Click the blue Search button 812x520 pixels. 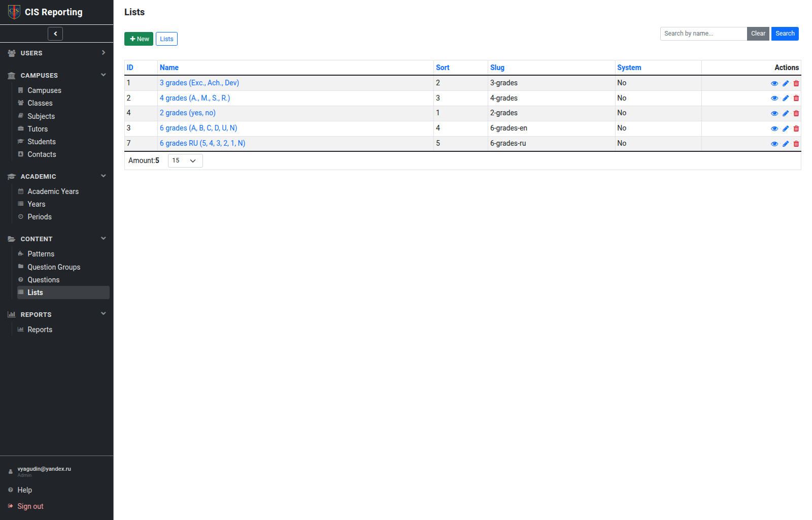[785, 34]
